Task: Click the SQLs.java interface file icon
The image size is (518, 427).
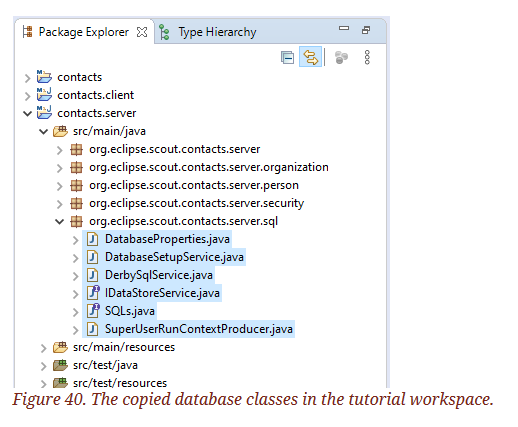Action: click(x=93, y=310)
